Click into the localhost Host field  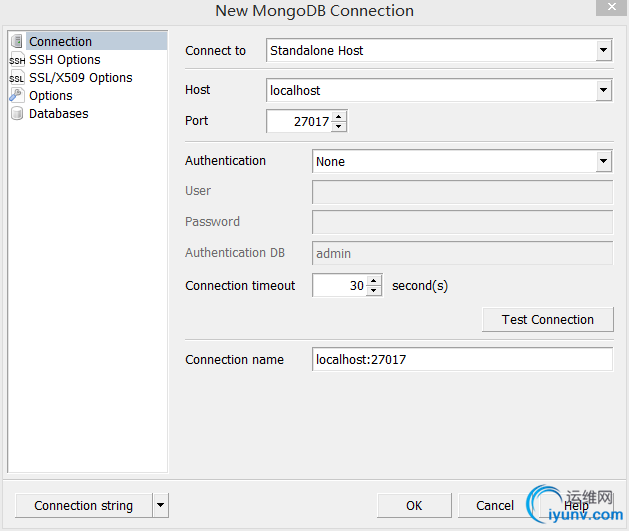pyautogui.click(x=431, y=90)
